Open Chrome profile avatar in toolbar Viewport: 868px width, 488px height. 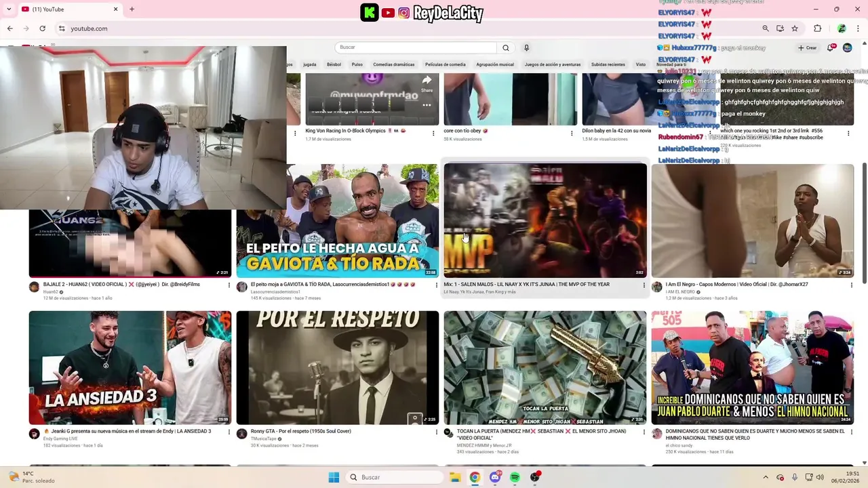pyautogui.click(x=842, y=28)
